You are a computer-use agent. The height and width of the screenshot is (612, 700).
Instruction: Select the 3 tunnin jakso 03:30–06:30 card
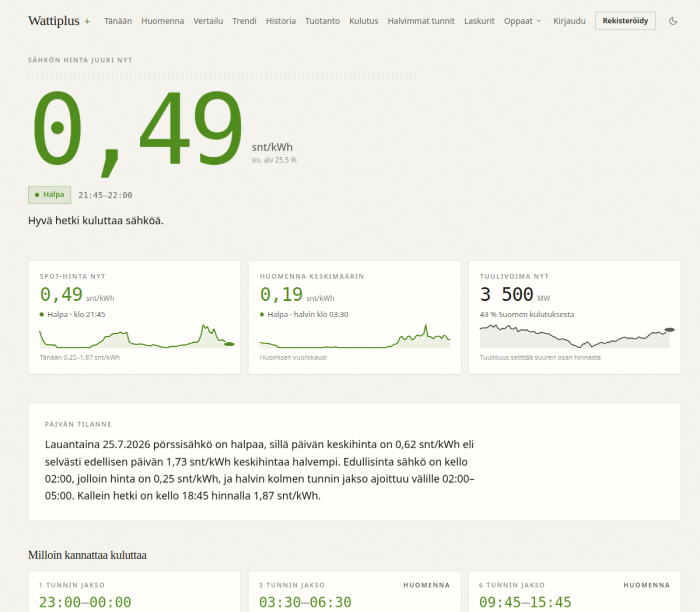click(354, 592)
